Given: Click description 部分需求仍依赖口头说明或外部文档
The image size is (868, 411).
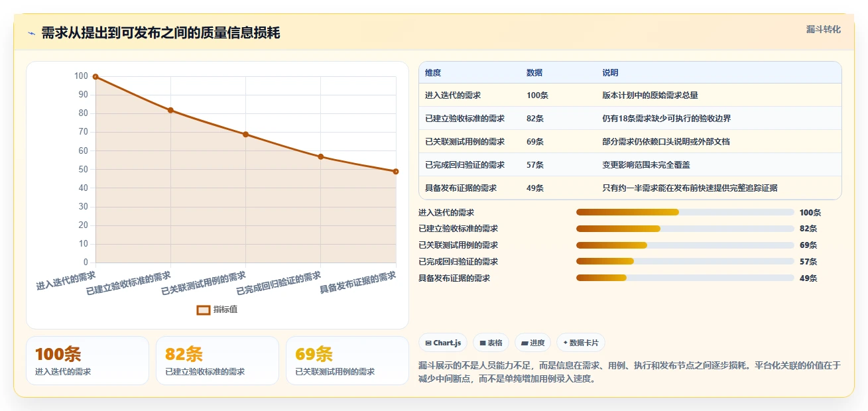Looking at the screenshot, I should pos(666,142).
